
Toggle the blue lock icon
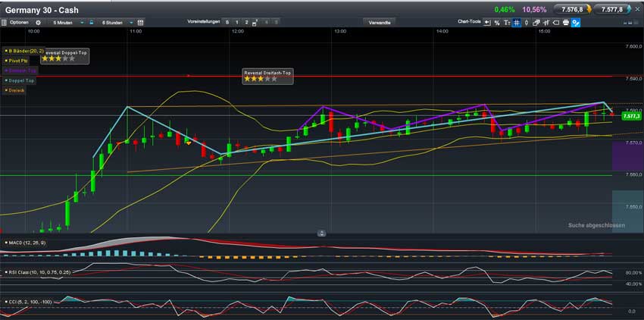pyautogui.click(x=91, y=23)
